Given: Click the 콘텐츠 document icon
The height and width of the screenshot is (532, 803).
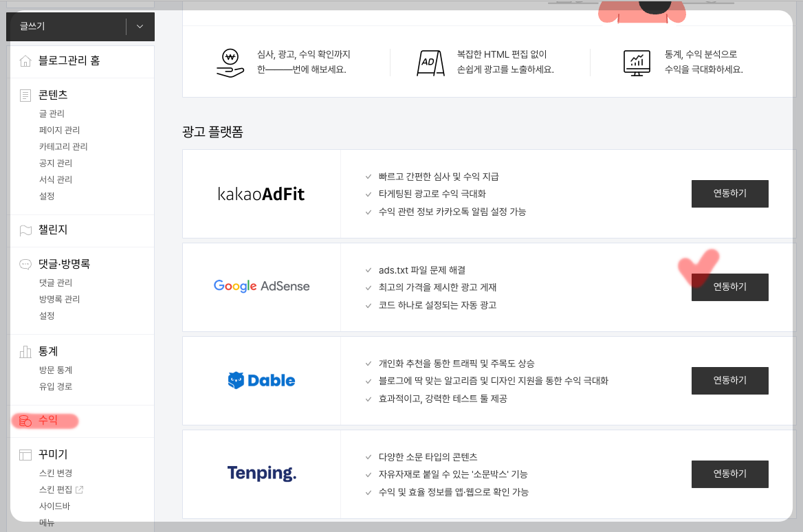Looking at the screenshot, I should 24,95.
